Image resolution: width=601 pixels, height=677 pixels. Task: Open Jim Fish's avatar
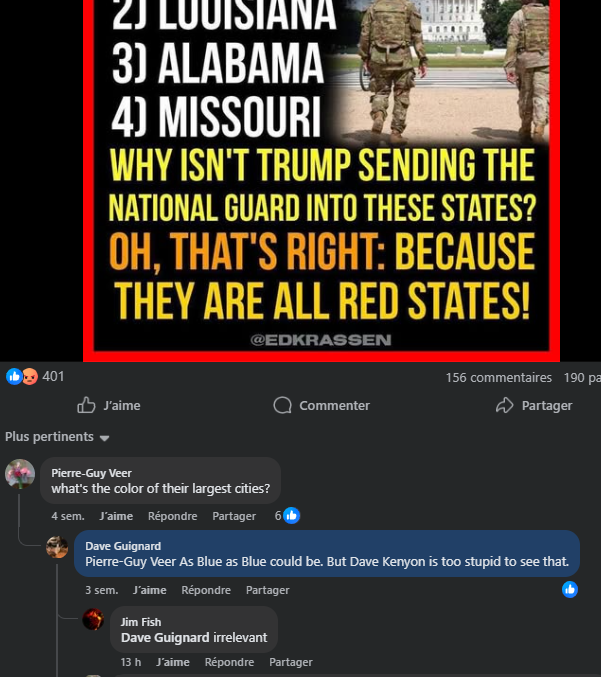pyautogui.click(x=93, y=619)
